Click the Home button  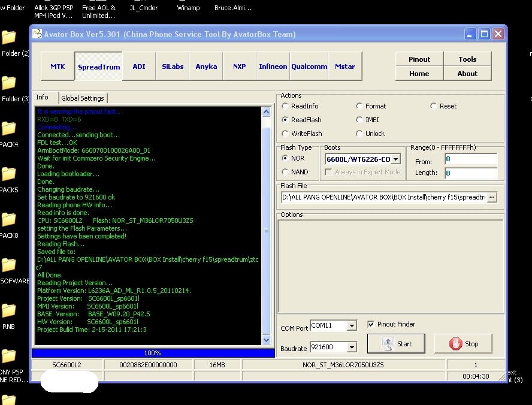(x=419, y=74)
